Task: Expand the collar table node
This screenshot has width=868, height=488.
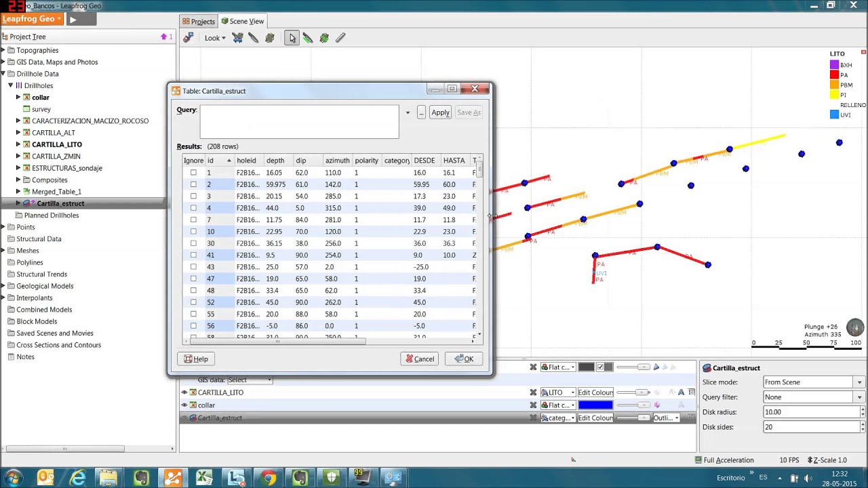Action: tap(18, 98)
